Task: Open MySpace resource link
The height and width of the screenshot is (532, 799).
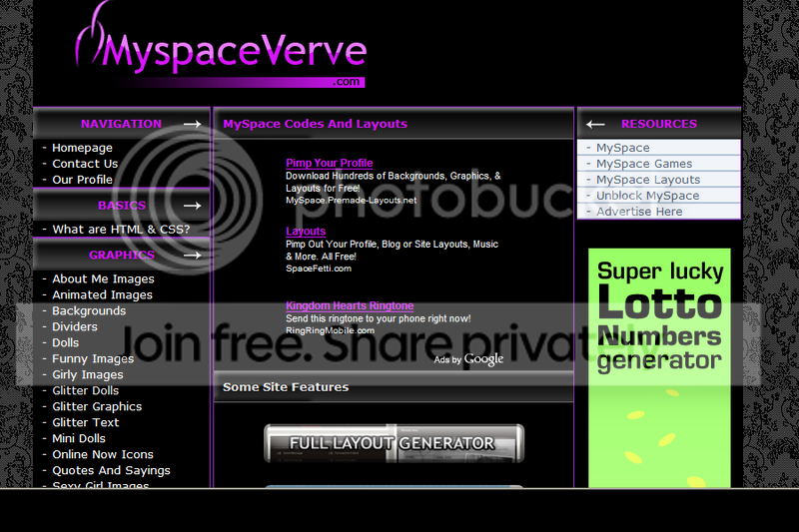Action: (622, 148)
